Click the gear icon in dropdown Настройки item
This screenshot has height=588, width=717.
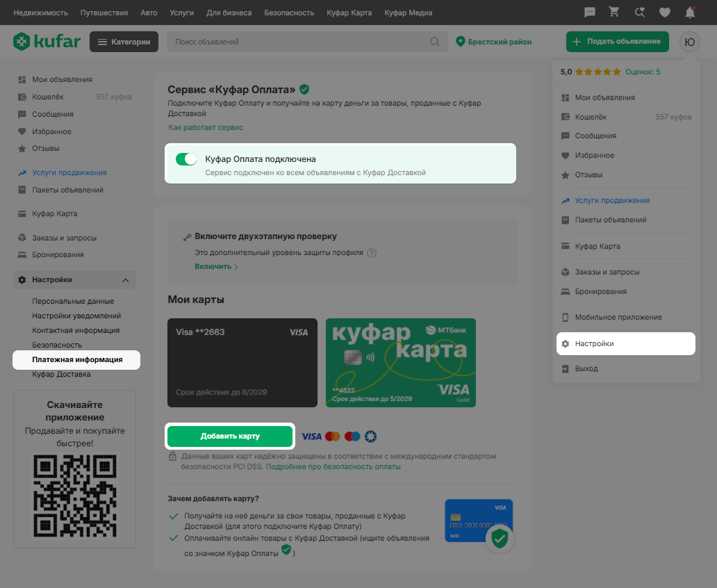coord(565,343)
